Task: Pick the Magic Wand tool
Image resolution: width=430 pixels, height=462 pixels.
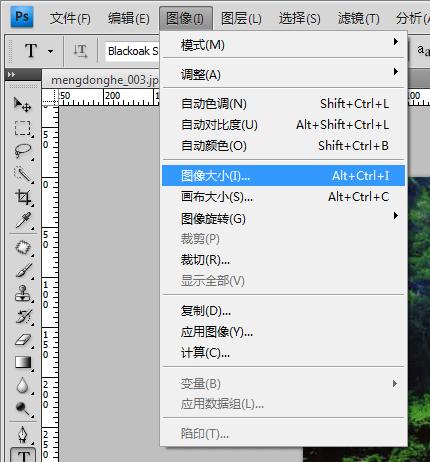Action: [x=22, y=174]
